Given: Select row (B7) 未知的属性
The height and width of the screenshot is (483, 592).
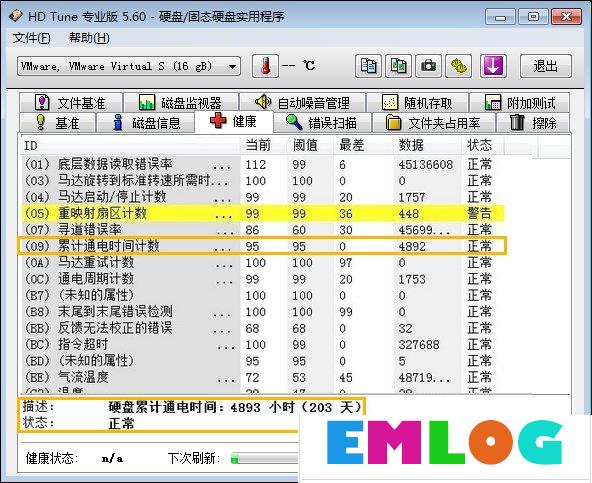Looking at the screenshot, I should [262, 295].
